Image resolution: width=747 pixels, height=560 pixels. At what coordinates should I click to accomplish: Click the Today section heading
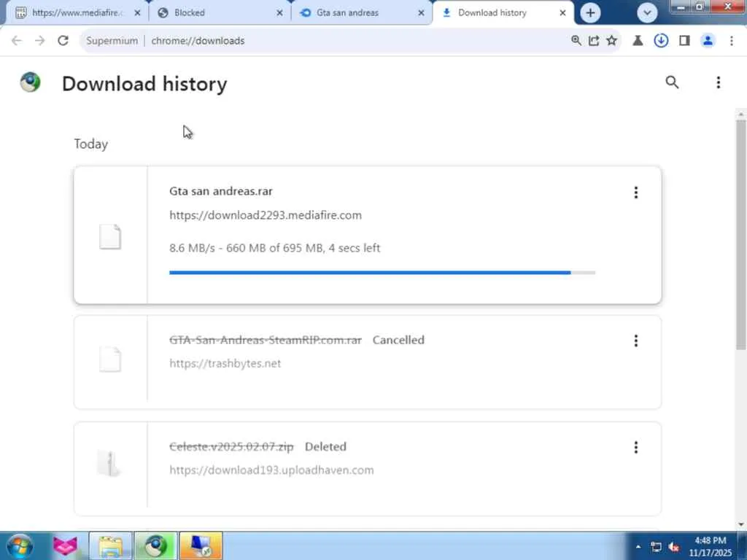tap(91, 144)
